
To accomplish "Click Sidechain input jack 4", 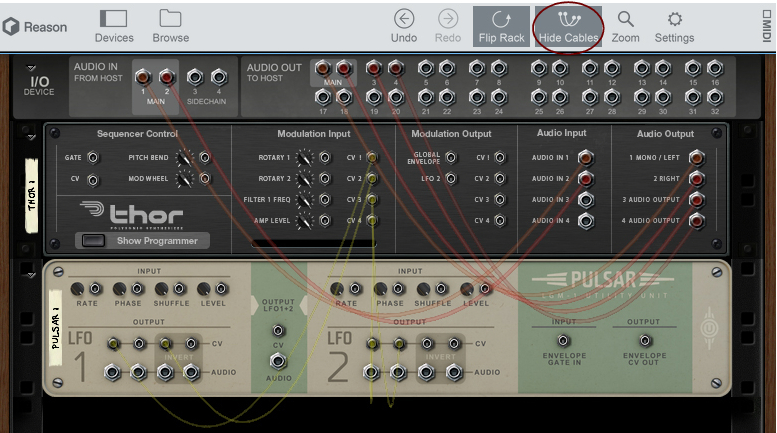I will coord(219,77).
